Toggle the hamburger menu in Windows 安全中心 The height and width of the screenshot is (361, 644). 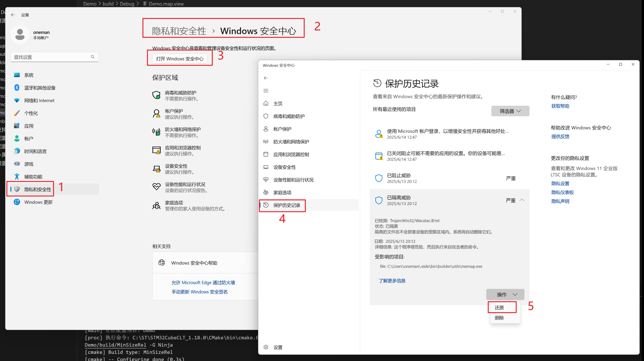click(266, 91)
